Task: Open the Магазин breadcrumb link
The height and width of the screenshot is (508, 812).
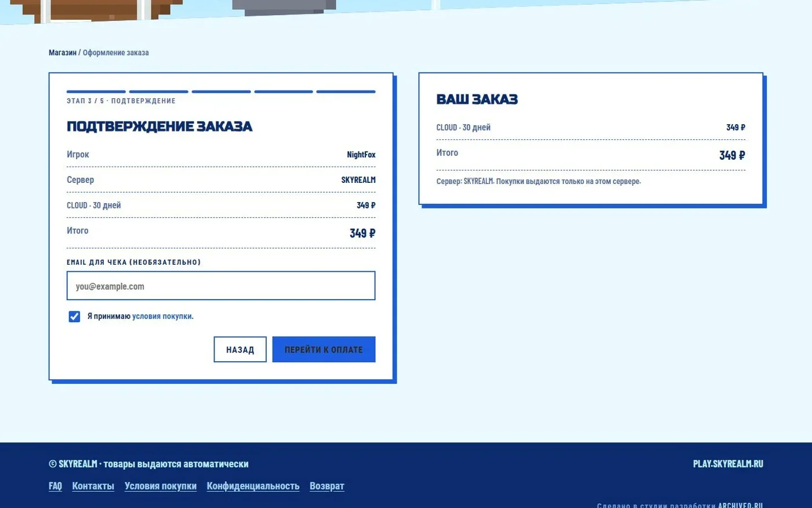Action: click(x=63, y=52)
